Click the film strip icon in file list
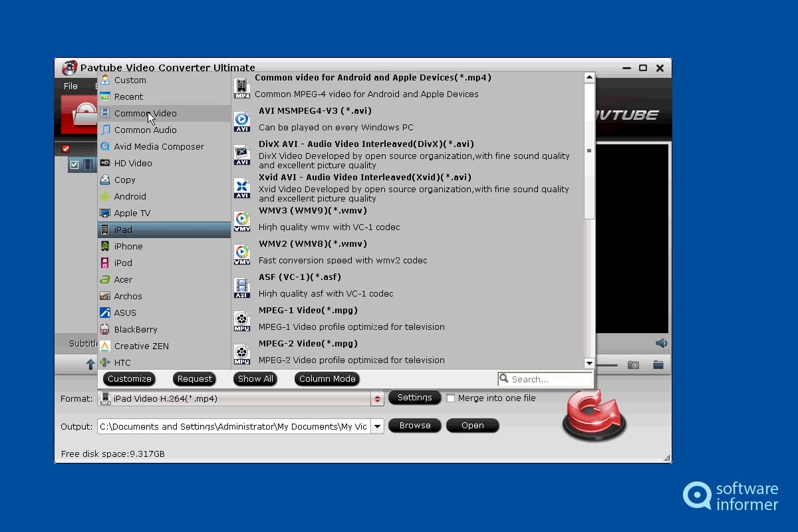The width and height of the screenshot is (798, 532). 88,164
